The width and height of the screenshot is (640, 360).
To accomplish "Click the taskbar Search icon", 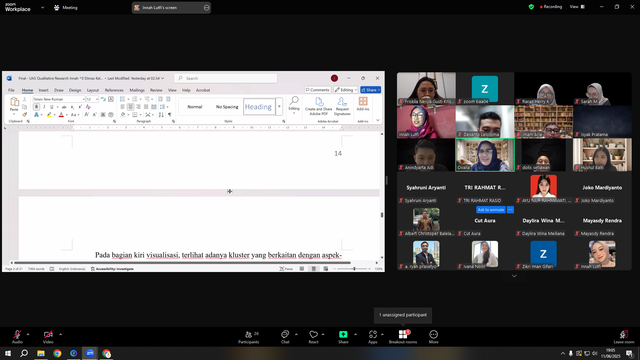I will [24, 353].
